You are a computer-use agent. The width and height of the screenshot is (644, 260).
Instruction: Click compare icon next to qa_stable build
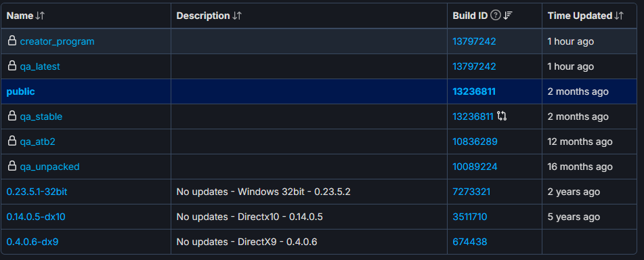(502, 116)
